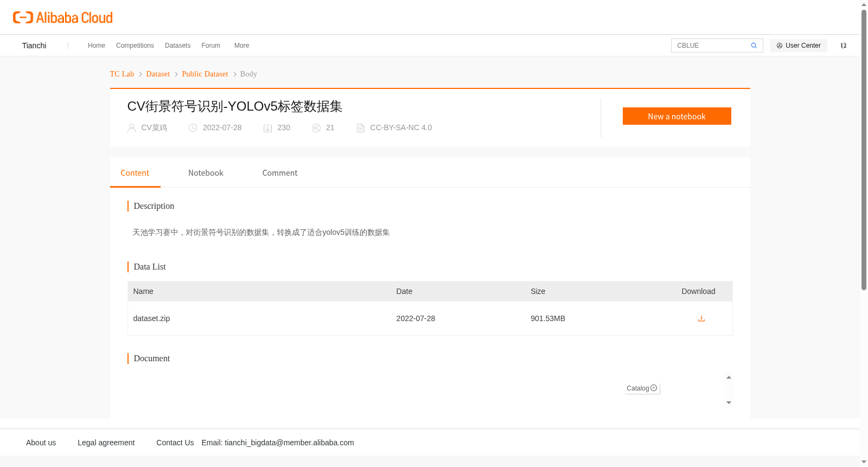This screenshot has height=467, width=868.
Task: Click the license document icon
Action: coord(360,128)
